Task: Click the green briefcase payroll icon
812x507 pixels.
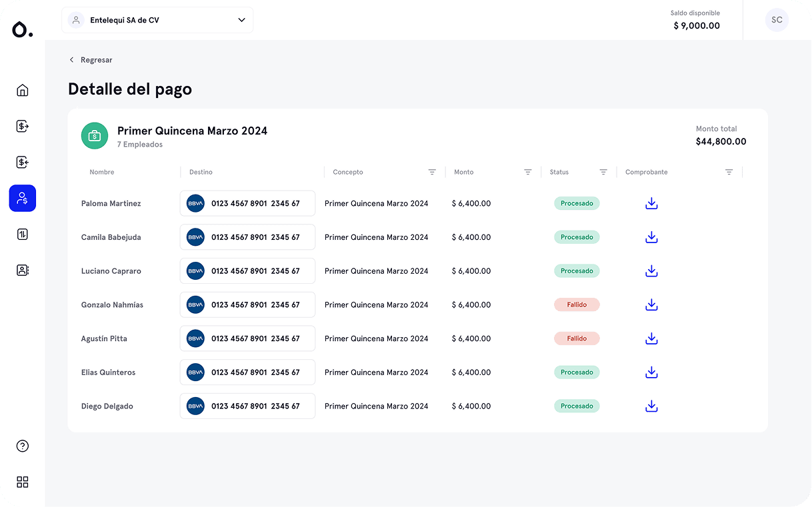Action: pos(94,135)
